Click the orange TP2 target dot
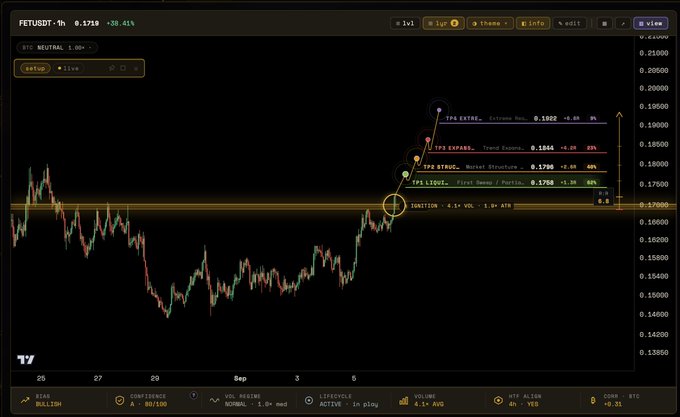Image resolution: width=680 pixels, height=417 pixels. [416, 159]
